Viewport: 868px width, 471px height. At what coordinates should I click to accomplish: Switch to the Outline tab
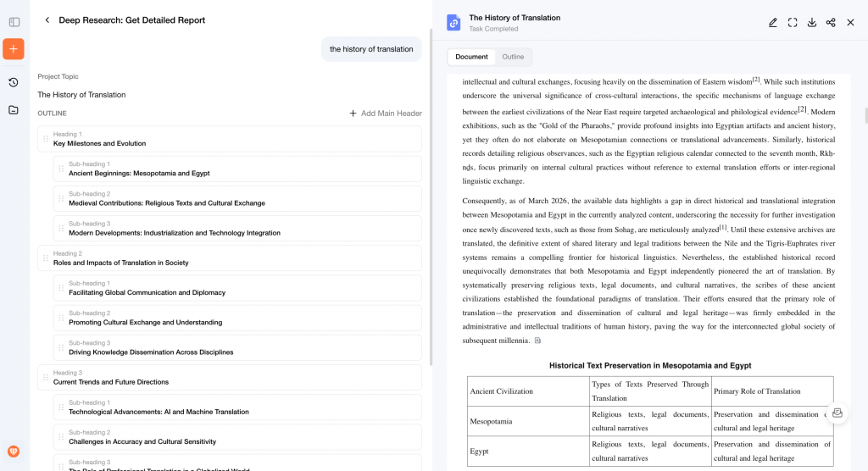click(513, 57)
